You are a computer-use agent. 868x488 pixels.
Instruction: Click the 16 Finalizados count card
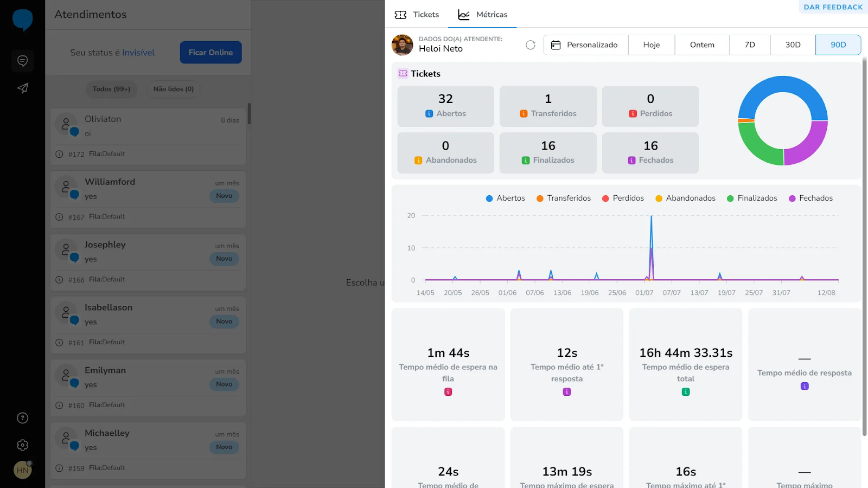coord(548,153)
